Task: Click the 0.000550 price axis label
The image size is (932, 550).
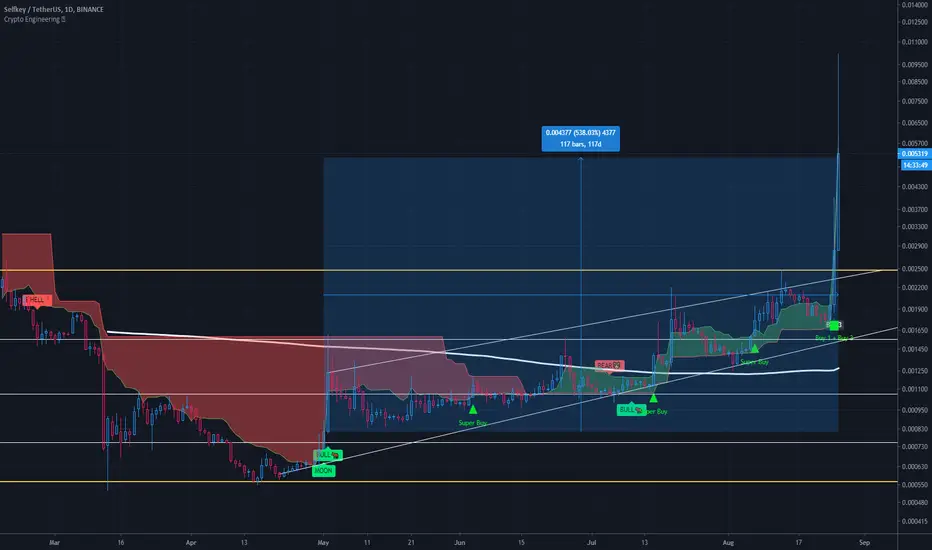Action: (915, 485)
